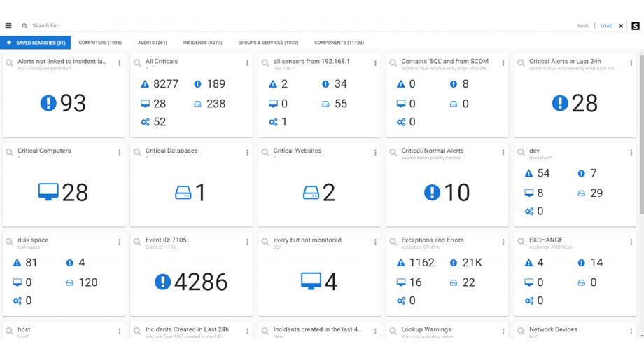Viewport: 644px width, 363px height.
Task: Open the Components (11122) tab
Action: 339,43
